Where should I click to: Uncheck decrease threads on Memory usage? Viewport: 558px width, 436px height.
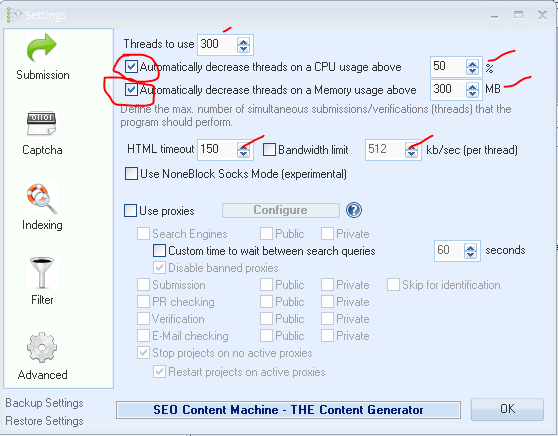[x=131, y=90]
